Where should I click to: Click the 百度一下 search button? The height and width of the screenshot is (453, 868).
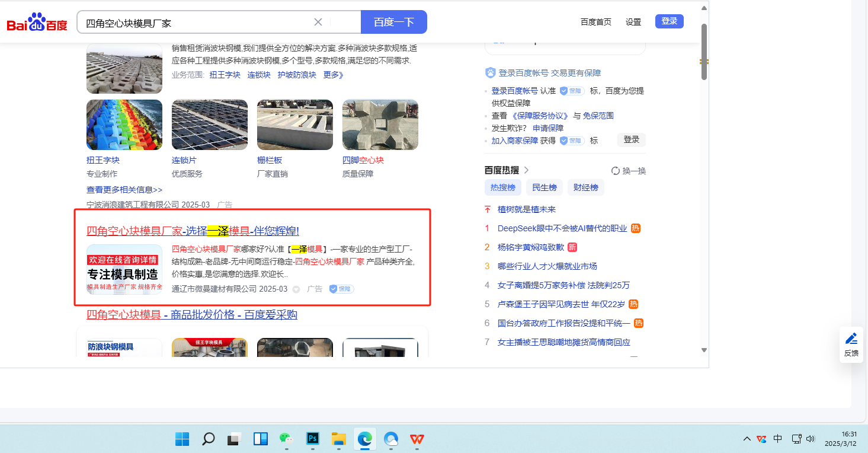coord(394,22)
